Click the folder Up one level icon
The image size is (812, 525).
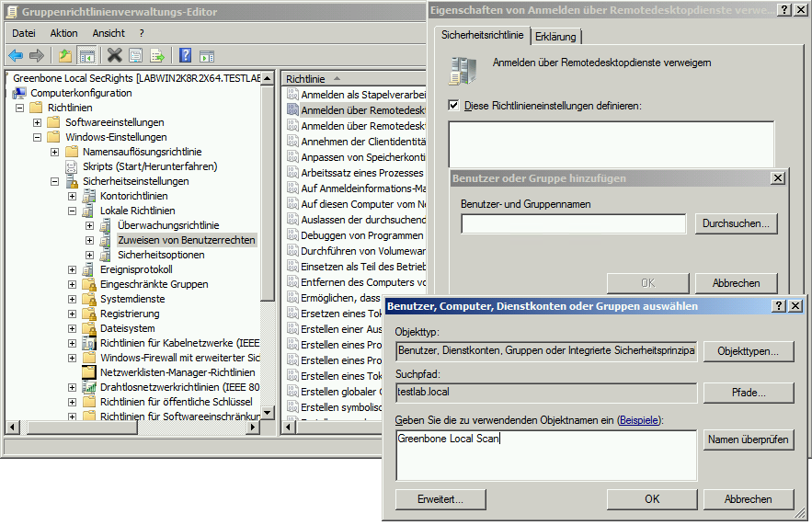64,56
